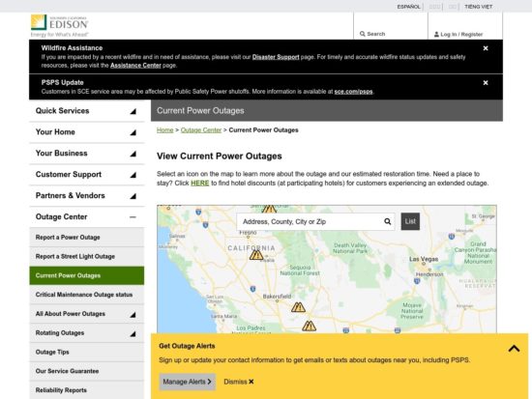This screenshot has width=532, height=399.
Task: Click outage warning icon below Bakersfield
Action: point(298,307)
